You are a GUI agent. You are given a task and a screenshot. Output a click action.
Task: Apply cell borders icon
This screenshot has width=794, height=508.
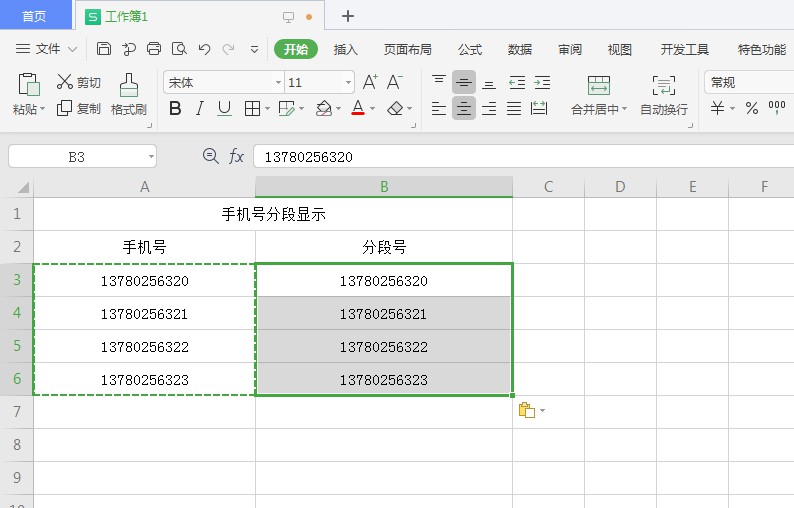point(252,108)
